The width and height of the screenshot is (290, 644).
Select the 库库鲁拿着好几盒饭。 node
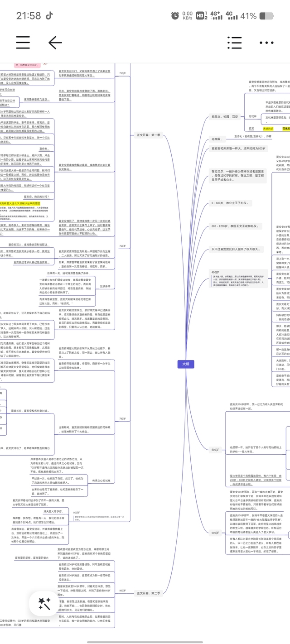point(37,99)
